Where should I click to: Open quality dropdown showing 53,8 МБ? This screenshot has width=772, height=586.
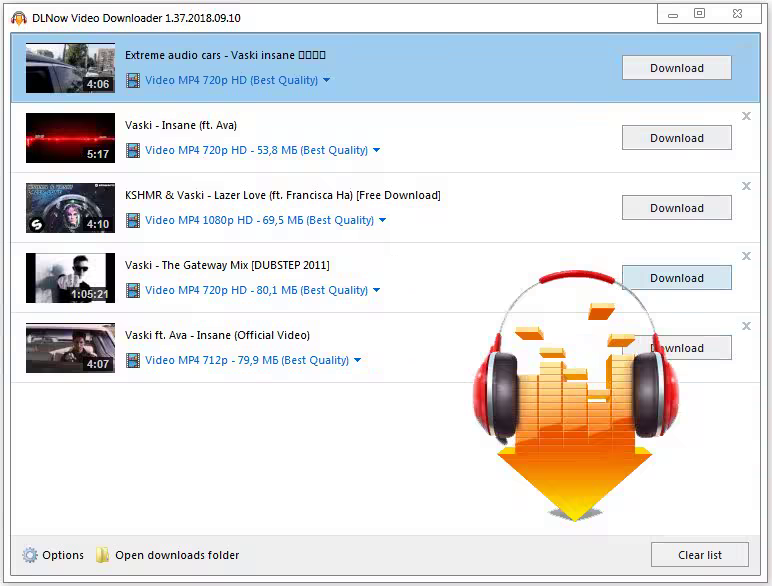coord(377,150)
